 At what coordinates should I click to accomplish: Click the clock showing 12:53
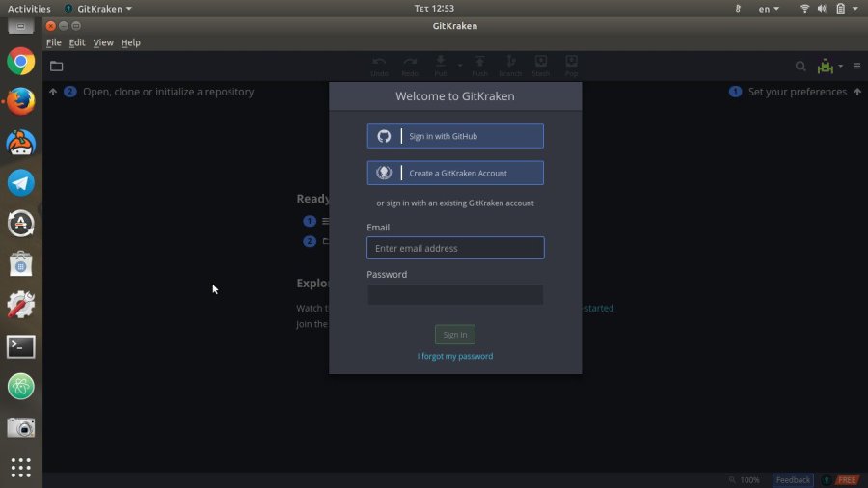point(434,9)
